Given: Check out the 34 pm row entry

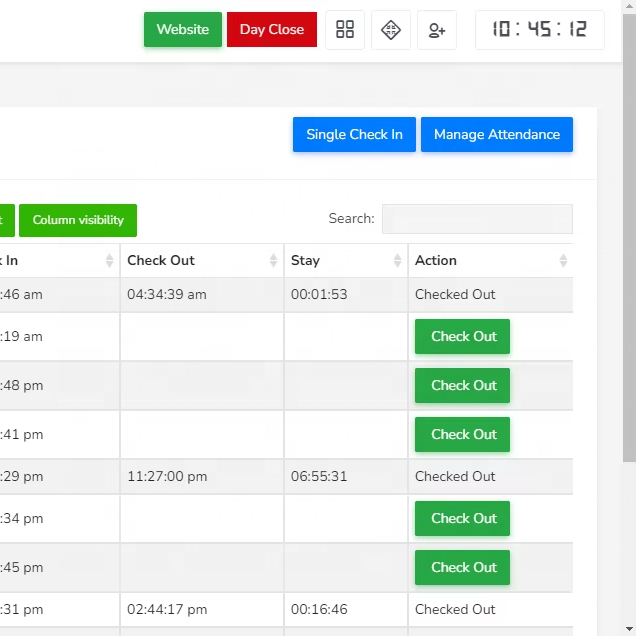Looking at the screenshot, I should (462, 519).
